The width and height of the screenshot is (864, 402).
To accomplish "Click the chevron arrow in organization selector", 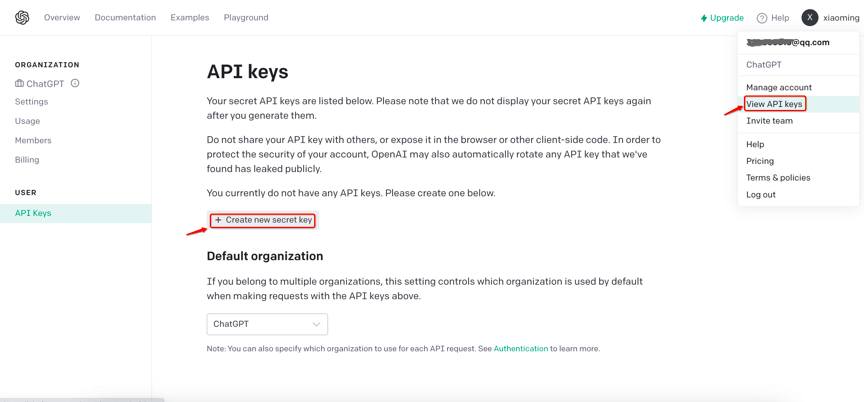I will tap(316, 324).
